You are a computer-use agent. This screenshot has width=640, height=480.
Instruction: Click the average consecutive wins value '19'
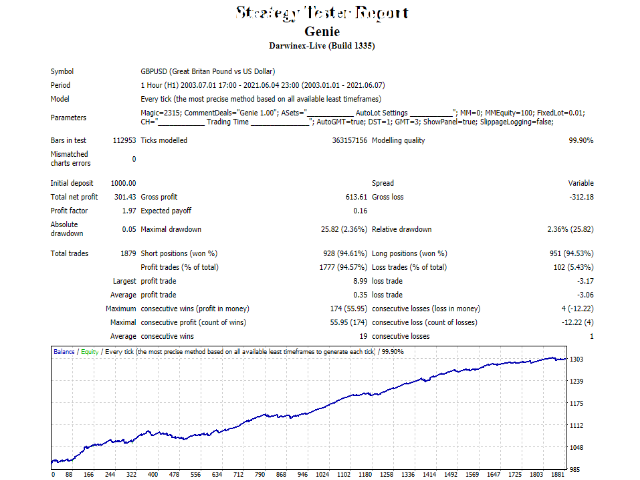pyautogui.click(x=363, y=337)
